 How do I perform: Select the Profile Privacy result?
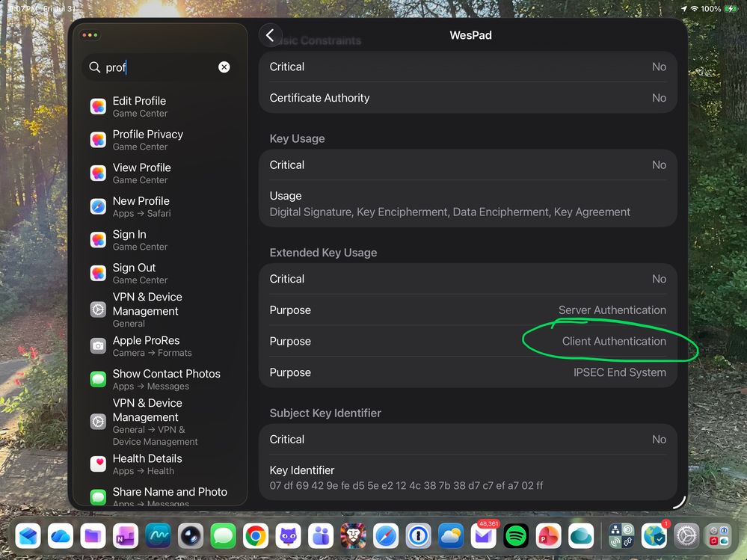coord(160,140)
